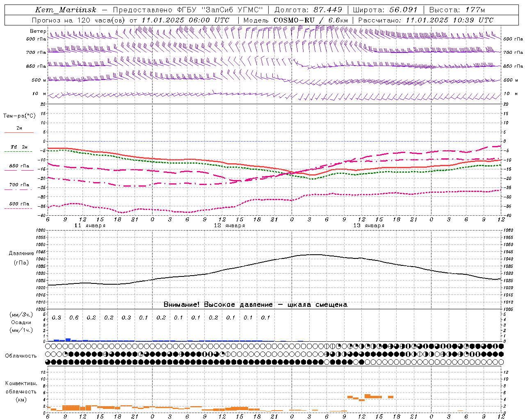Click the 13 января date label

pyautogui.click(x=369, y=226)
